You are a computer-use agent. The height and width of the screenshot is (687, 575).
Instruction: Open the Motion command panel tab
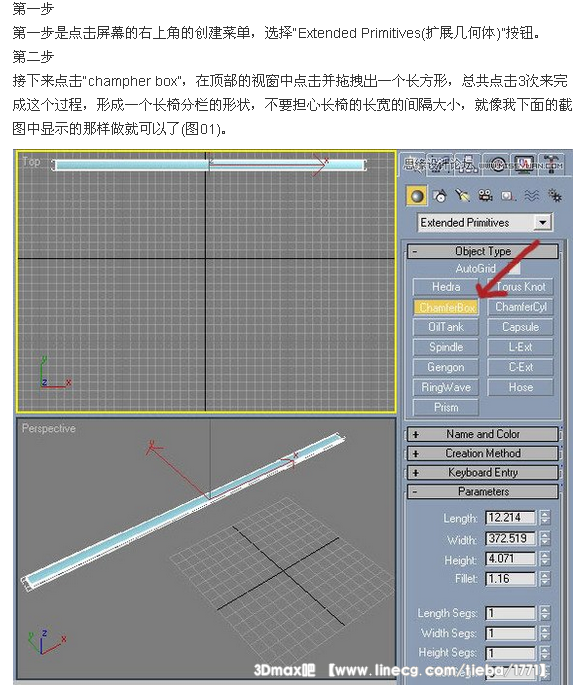pyautogui.click(x=497, y=164)
